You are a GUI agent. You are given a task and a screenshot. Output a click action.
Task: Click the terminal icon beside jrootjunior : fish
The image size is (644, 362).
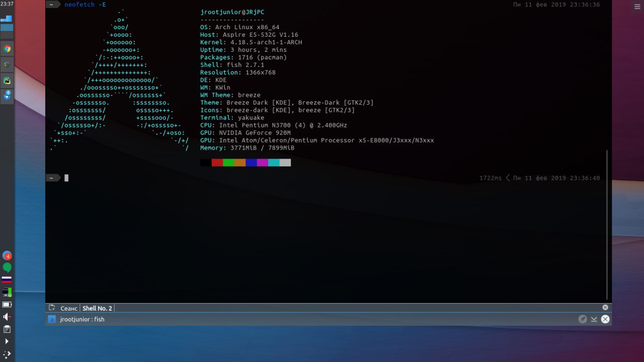coord(52,319)
